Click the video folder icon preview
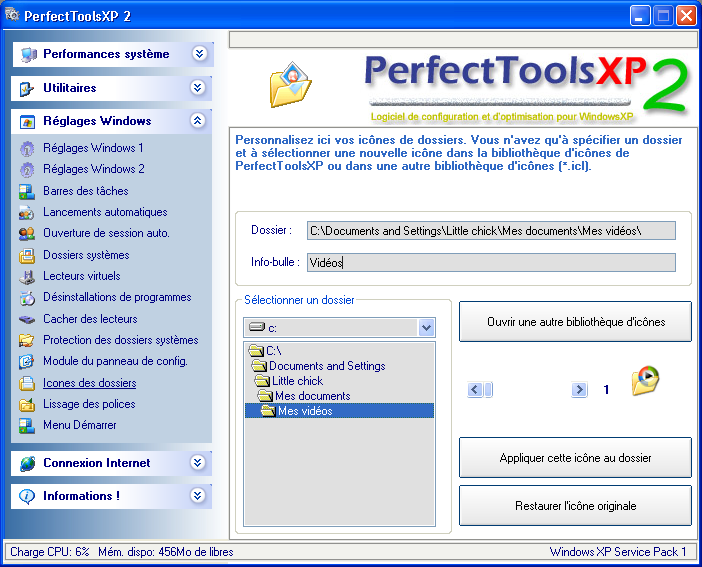 [x=645, y=381]
